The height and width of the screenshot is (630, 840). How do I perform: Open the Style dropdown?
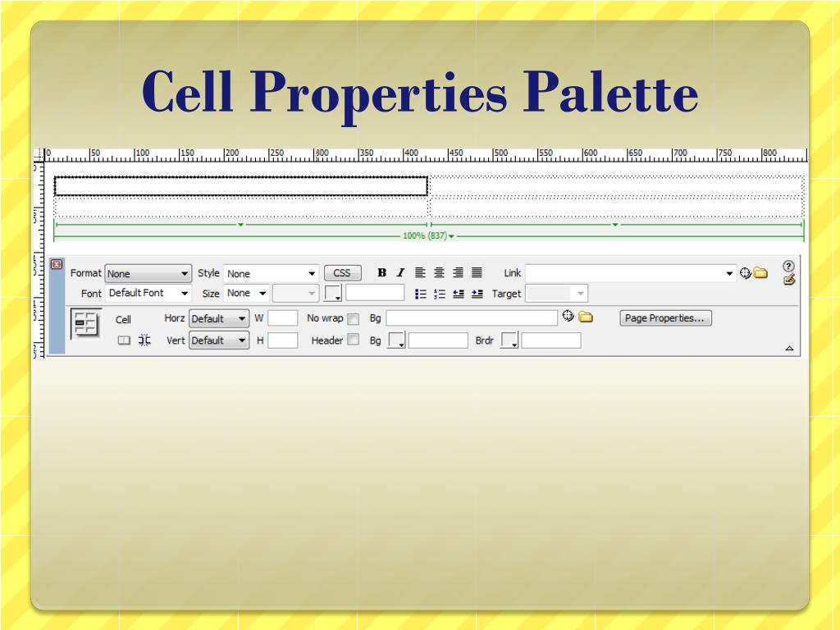pos(271,274)
